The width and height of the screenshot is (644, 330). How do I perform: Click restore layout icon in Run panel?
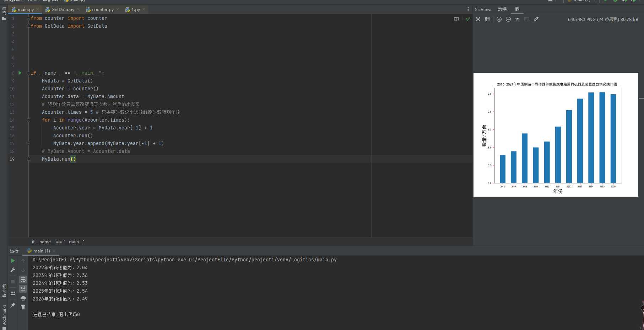tap(13, 293)
